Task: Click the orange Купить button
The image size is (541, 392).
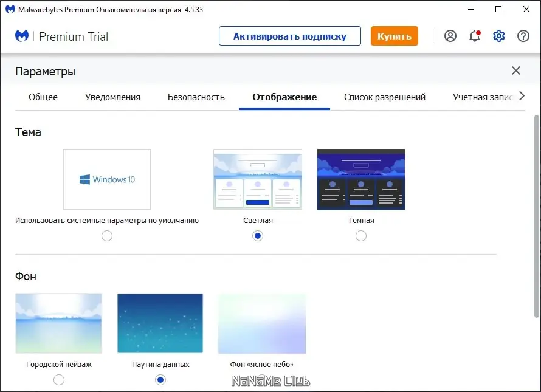Action: [395, 36]
